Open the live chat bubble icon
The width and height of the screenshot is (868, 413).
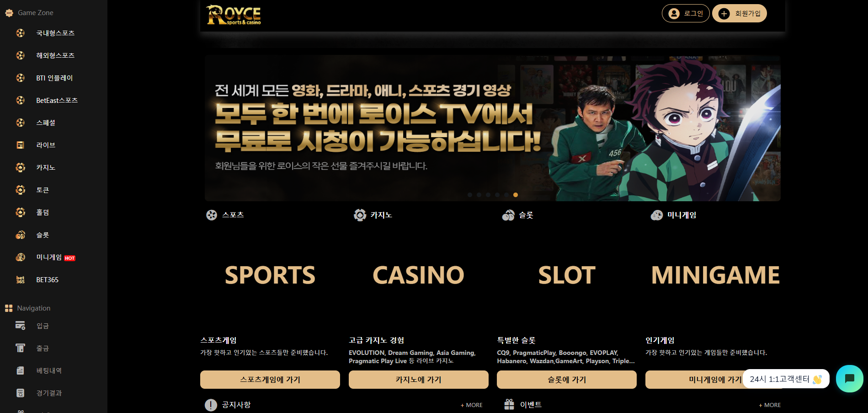(850, 378)
